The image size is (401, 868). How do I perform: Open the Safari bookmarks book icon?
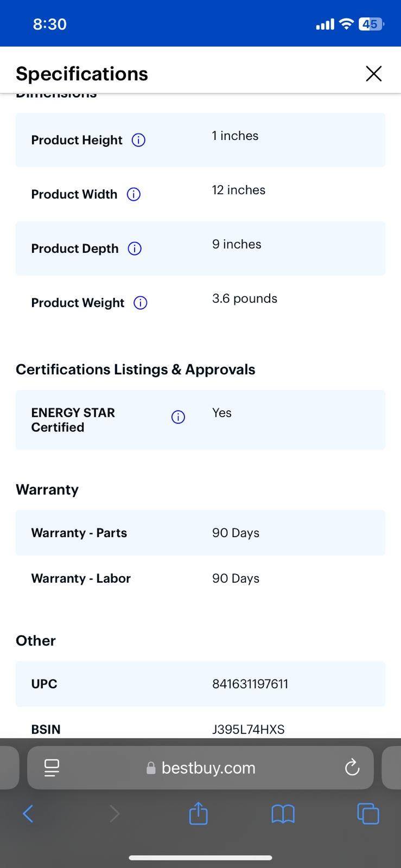(x=283, y=813)
